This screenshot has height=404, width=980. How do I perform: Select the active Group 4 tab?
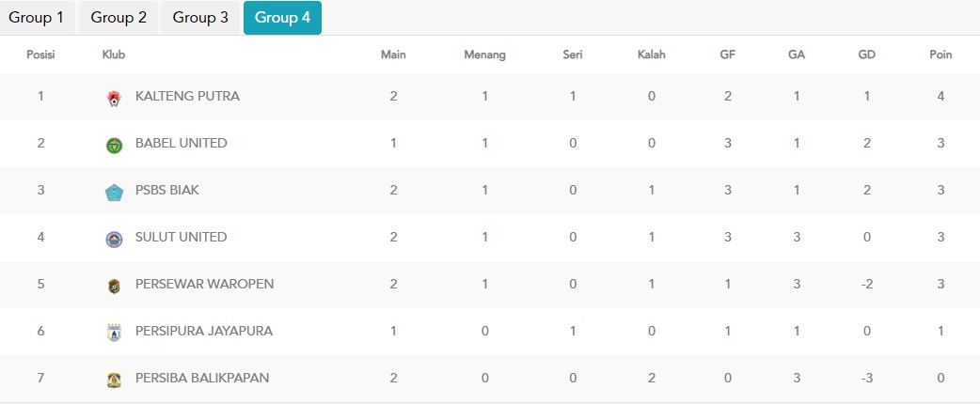point(282,18)
